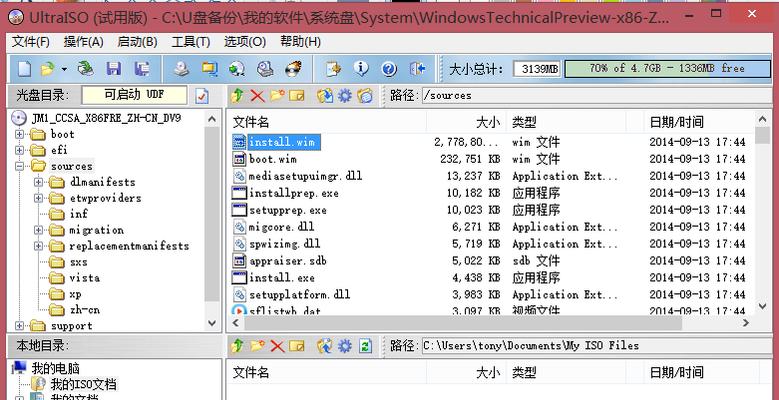Click the Register document icon in toolbar
Screen dimensions: 779x400
333,69
